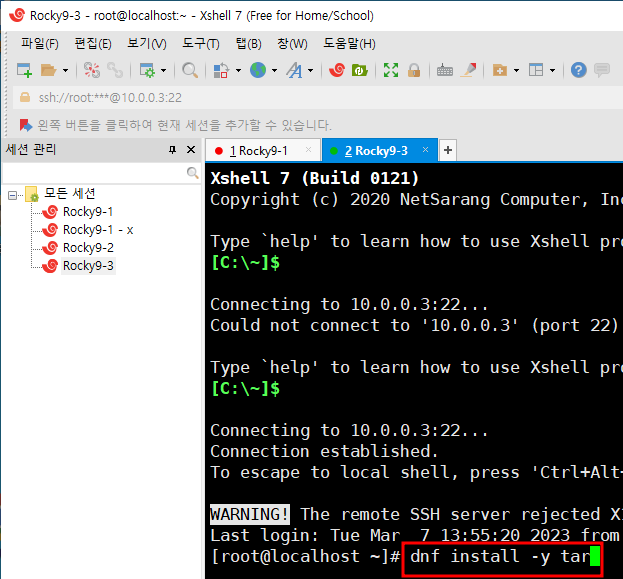623x579 pixels.
Task: Expand the Open folder dropdown arrow
Action: pyautogui.click(x=66, y=71)
